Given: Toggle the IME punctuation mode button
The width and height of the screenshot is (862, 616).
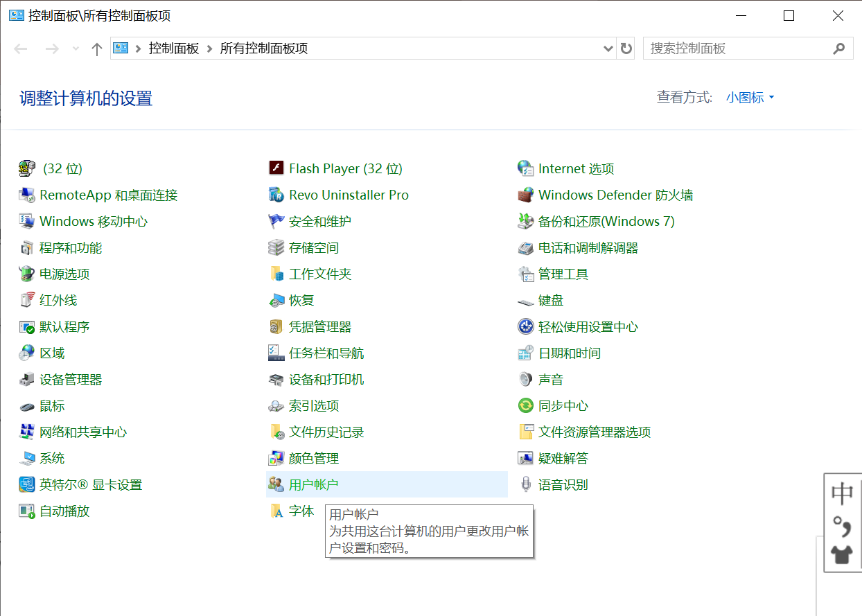Looking at the screenshot, I should coord(843,527).
